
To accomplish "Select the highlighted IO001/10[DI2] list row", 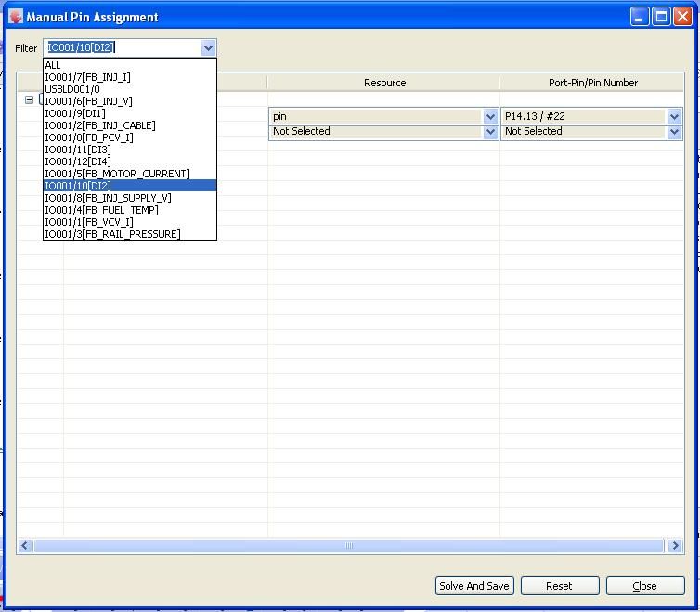I will tap(130, 186).
